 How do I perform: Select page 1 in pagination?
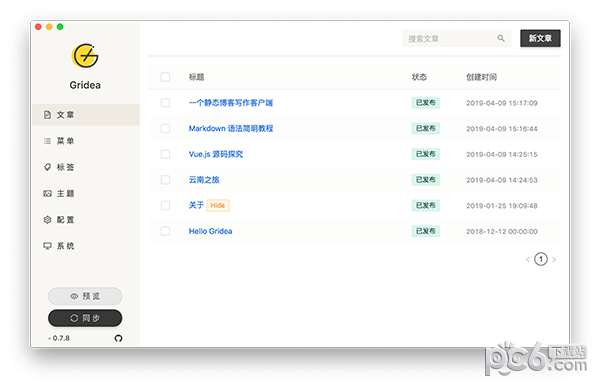pos(541,259)
